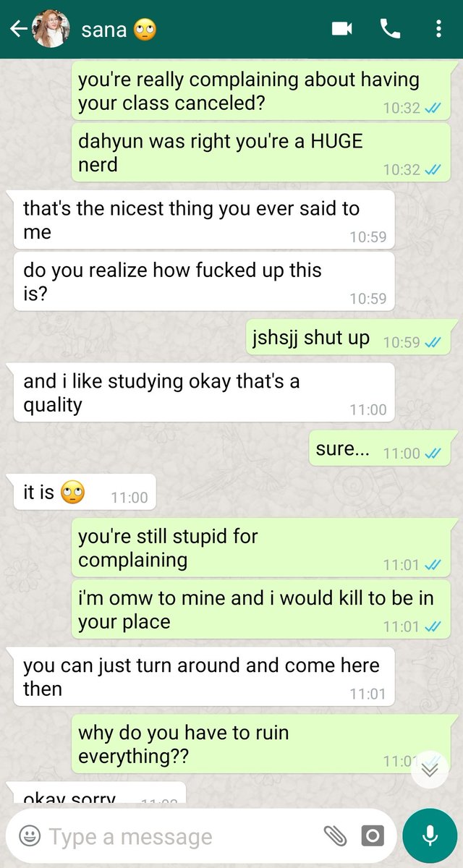Screen dimensions: 463x868
Task: Tap the 'it is' eye-roll emoji message
Action: click(x=85, y=493)
